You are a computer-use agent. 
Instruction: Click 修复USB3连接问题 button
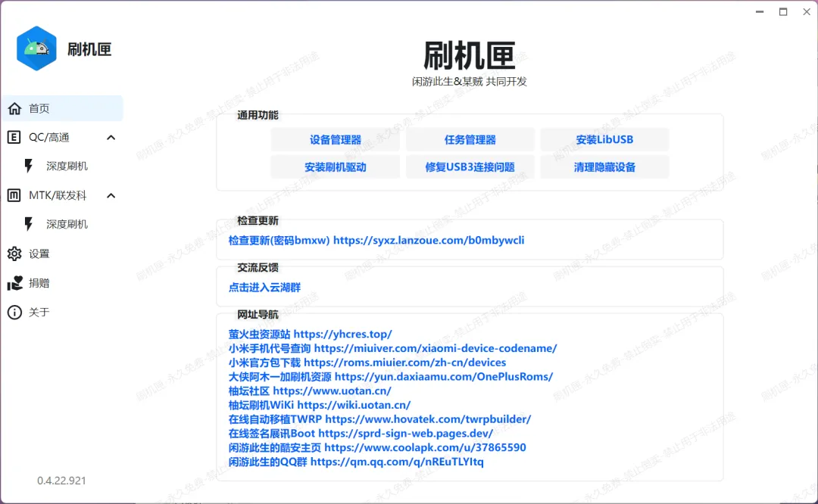(470, 167)
